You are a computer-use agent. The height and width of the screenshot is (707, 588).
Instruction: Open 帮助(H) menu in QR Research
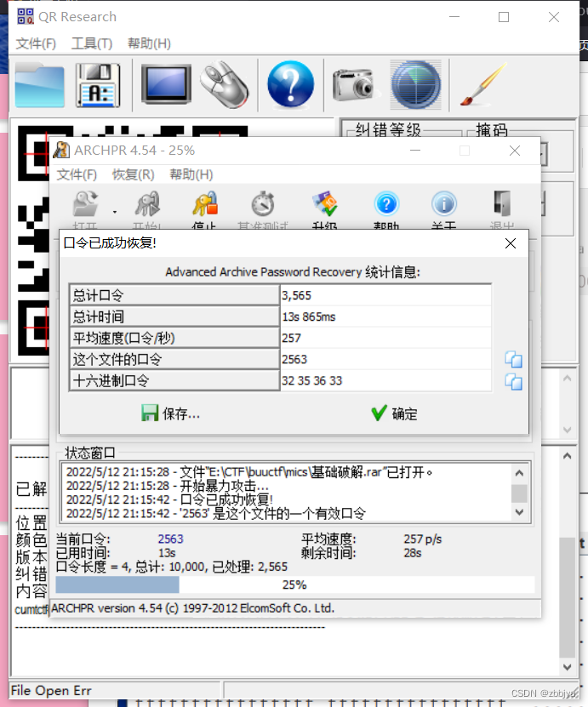pos(149,43)
